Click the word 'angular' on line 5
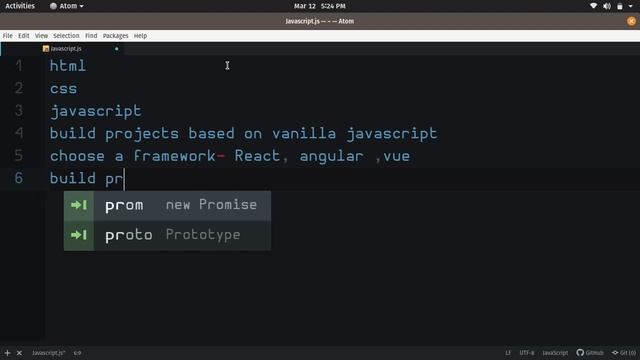The width and height of the screenshot is (640, 360). [x=331, y=157]
